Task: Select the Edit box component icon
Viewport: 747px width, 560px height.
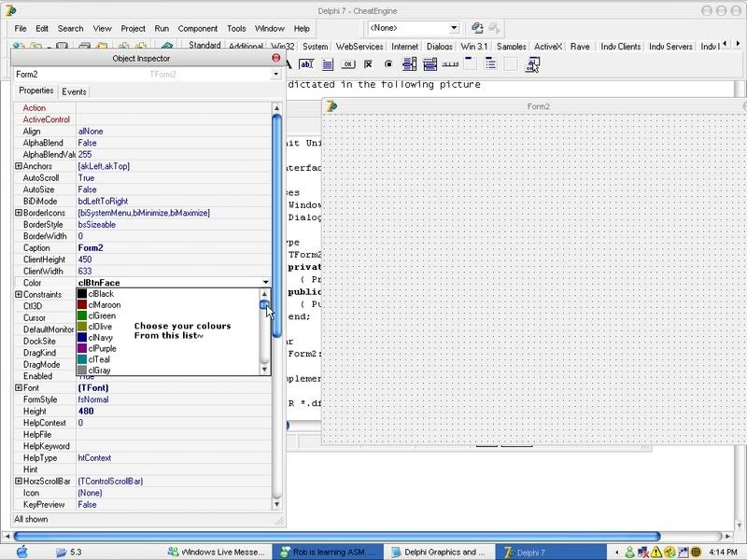Action: (306, 64)
